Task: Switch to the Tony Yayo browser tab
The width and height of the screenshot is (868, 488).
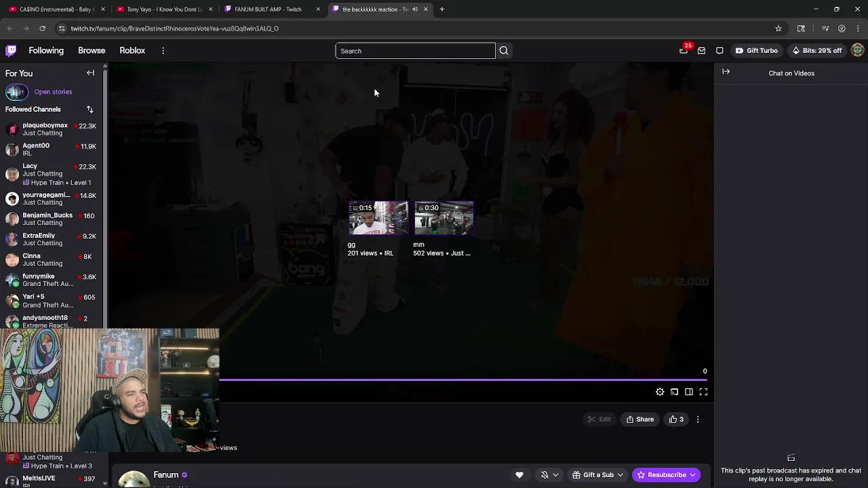Action: (x=163, y=9)
